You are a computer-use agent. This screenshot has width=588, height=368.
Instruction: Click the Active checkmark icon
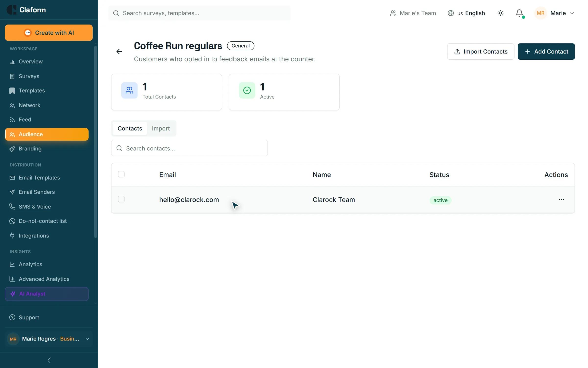click(x=247, y=91)
